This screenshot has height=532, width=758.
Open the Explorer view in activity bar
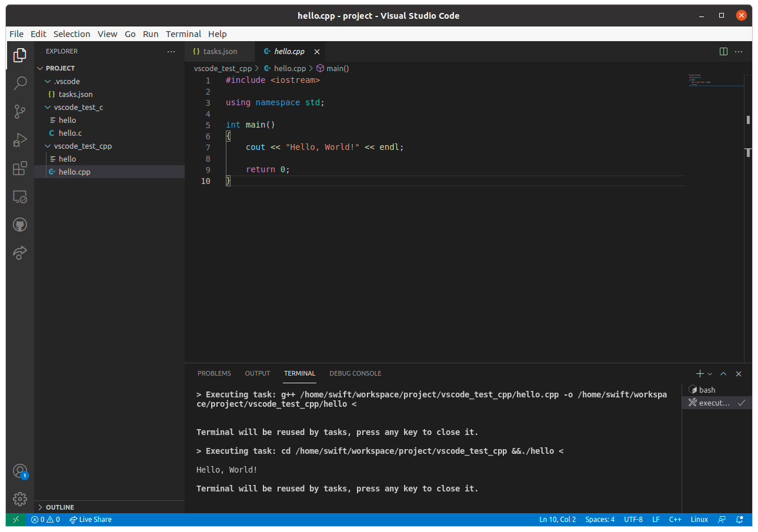point(20,55)
